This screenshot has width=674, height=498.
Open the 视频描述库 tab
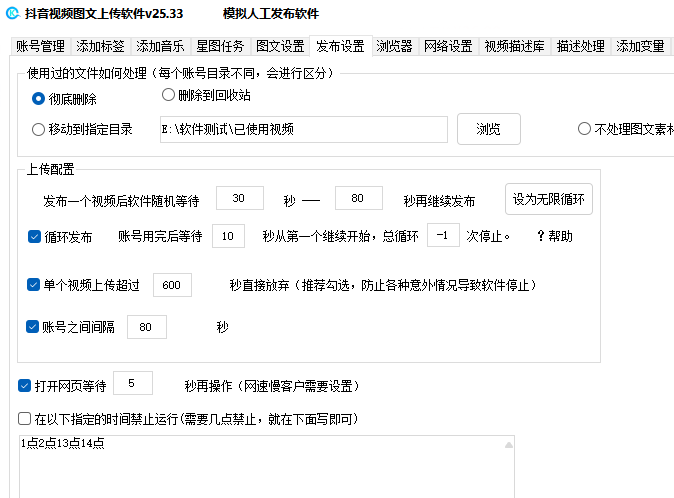coord(515,46)
